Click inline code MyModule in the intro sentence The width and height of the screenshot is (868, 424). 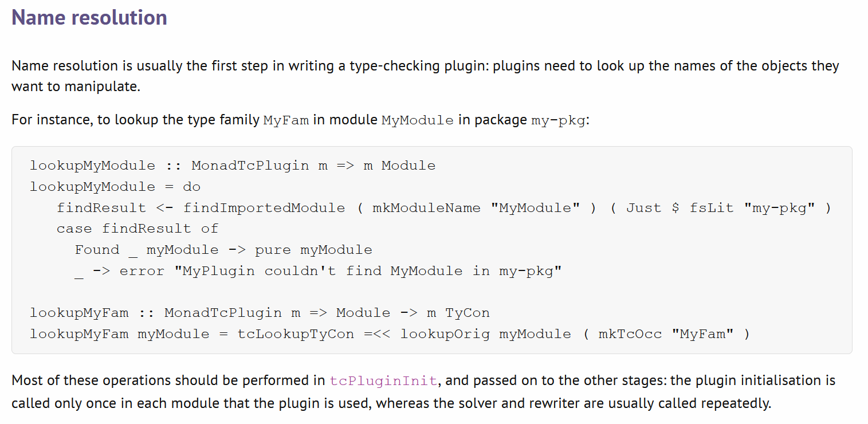[417, 121]
